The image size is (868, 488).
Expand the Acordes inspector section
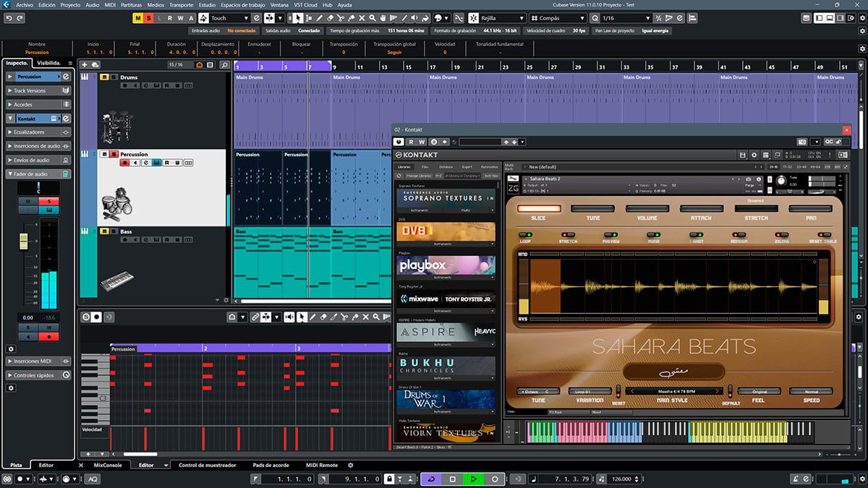click(x=38, y=104)
